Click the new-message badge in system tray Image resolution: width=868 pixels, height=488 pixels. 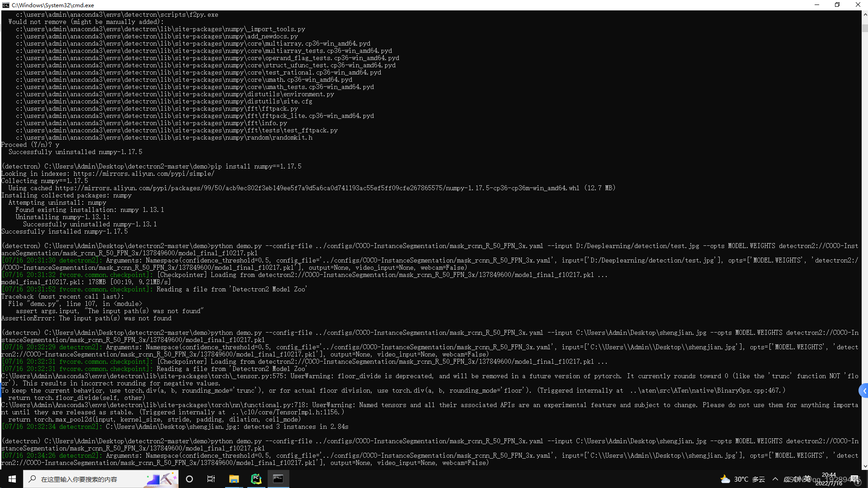click(858, 483)
